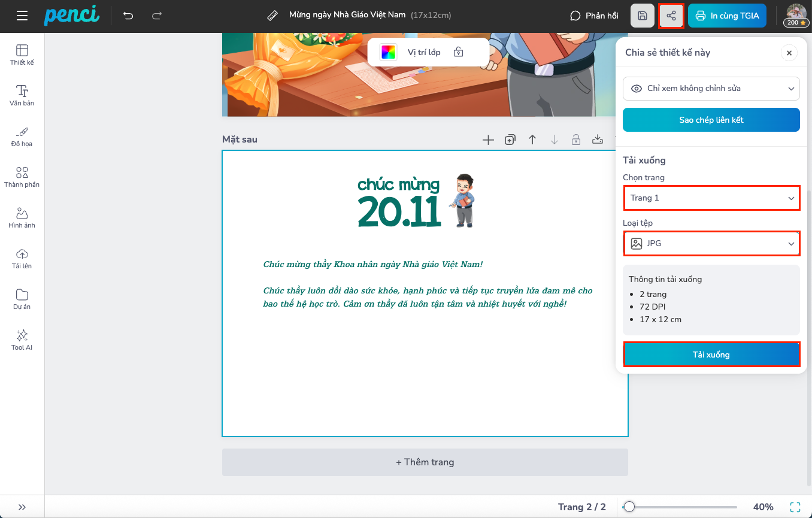The image size is (812, 518).
Task: Click the redo arrow icon
Action: pyautogui.click(x=157, y=16)
